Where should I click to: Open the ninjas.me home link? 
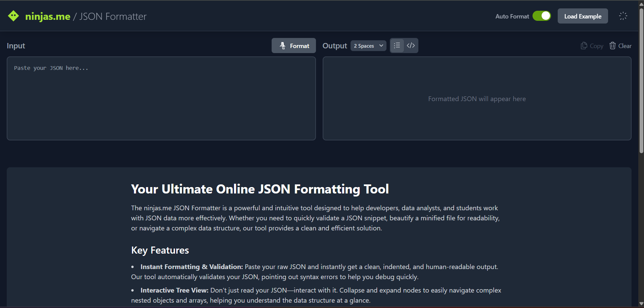pos(48,16)
